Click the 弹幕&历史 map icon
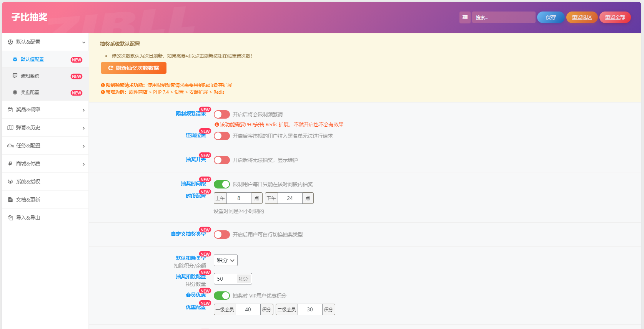This screenshot has height=329, width=644. (x=10, y=128)
